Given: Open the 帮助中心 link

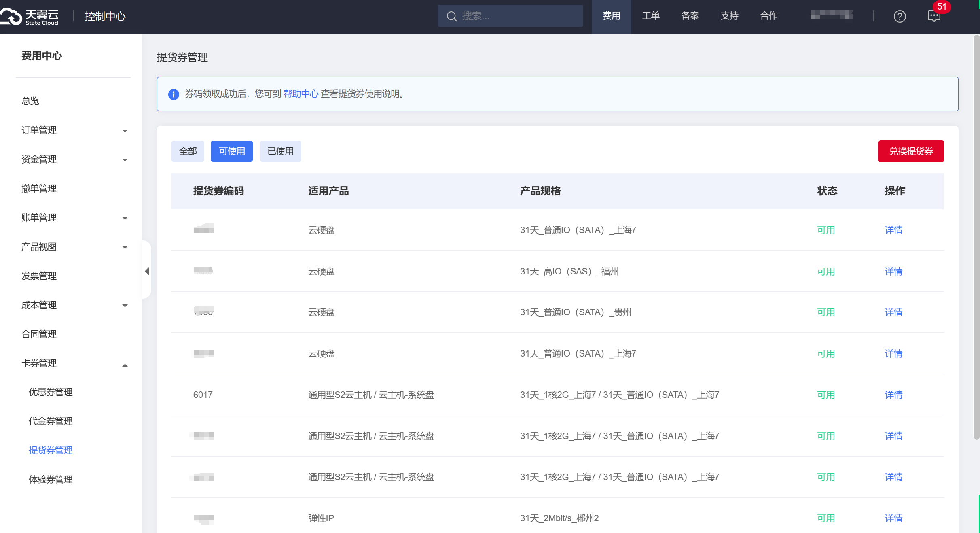Looking at the screenshot, I should click(x=301, y=94).
